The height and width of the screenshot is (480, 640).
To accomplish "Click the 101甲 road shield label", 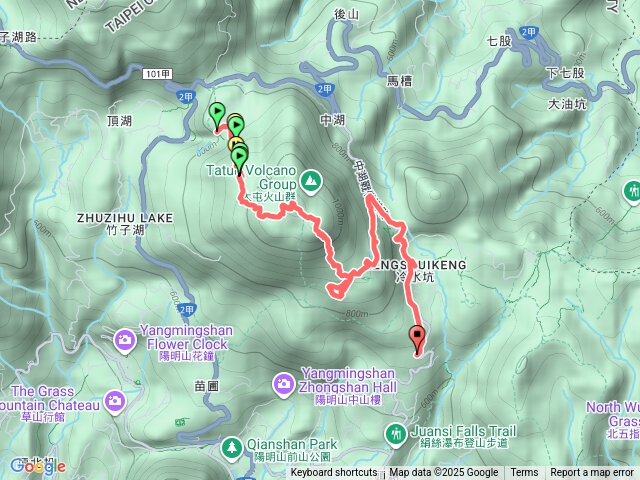I will (x=158, y=74).
